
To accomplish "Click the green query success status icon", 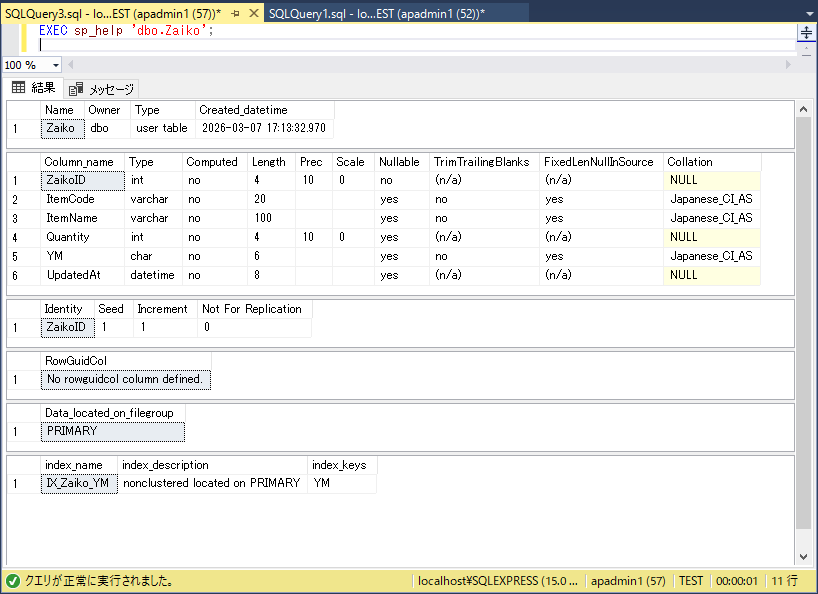I will (12, 581).
